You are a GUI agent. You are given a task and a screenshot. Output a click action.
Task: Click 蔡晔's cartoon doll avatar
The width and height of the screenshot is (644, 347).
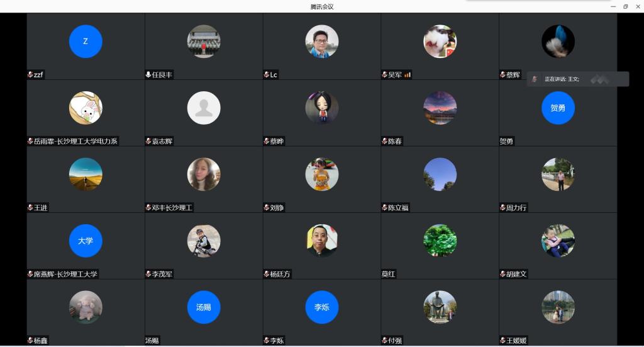click(x=322, y=108)
